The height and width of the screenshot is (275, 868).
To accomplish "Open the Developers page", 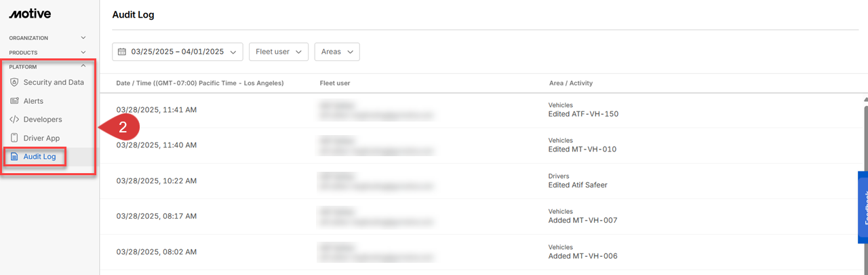I will (x=43, y=120).
